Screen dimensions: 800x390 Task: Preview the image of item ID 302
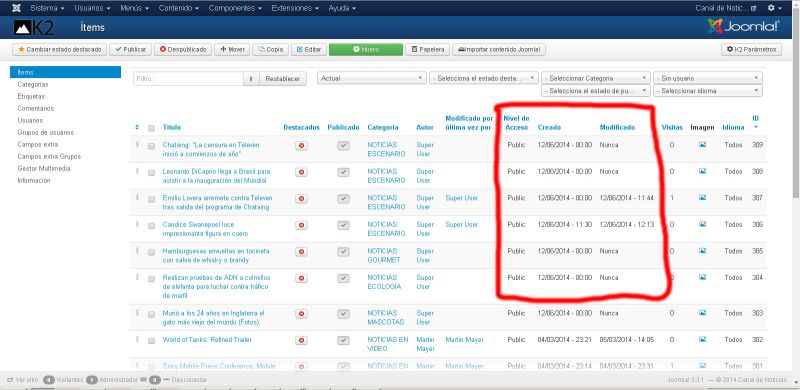coord(702,339)
